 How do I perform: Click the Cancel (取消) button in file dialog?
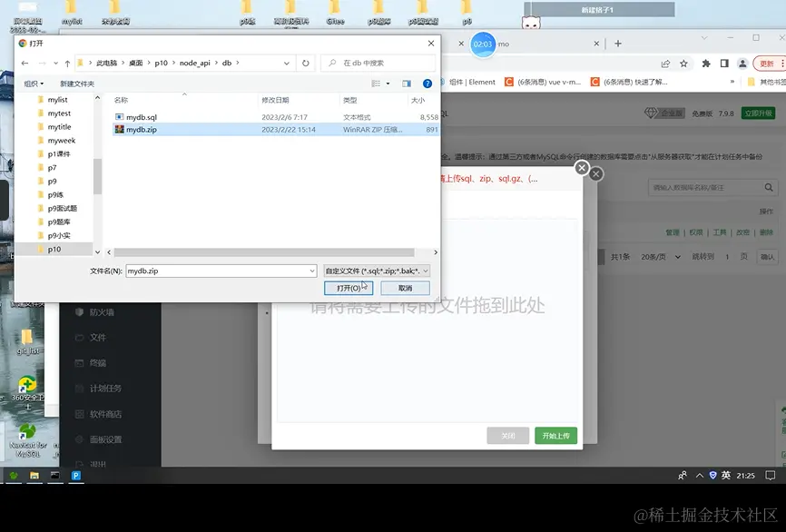click(x=405, y=288)
